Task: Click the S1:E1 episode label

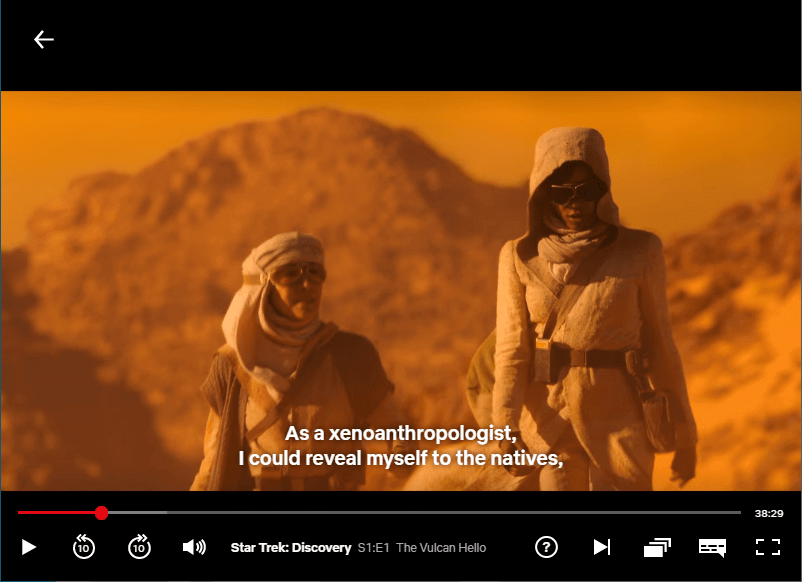Action: click(373, 548)
